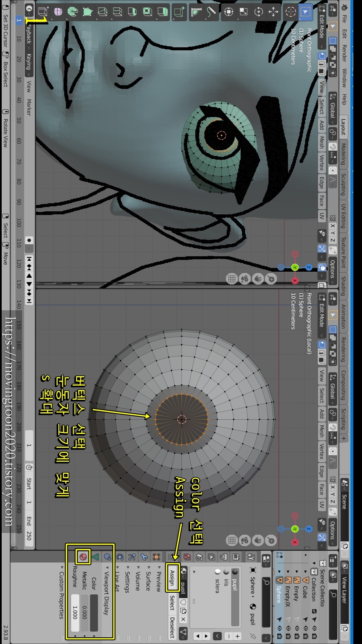Toggle Z mirror in eyeball viewport header
Image resolution: width=362 pixels, height=644 pixels.
tap(333, 502)
